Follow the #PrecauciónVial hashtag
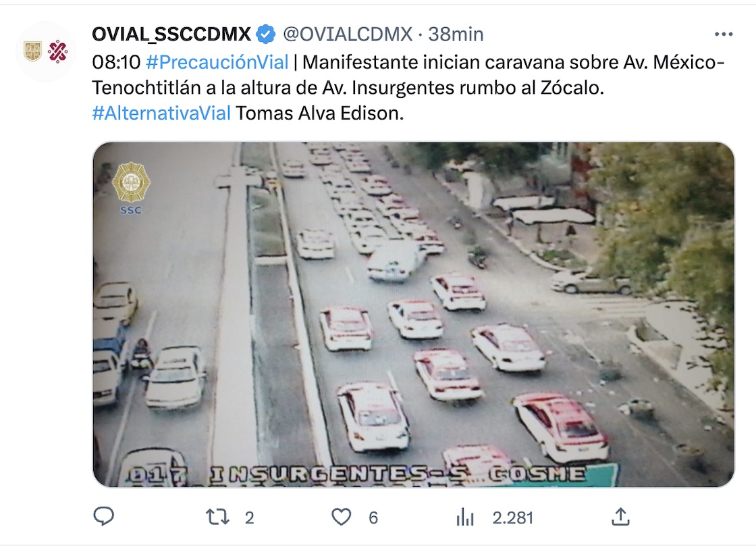Viewport: 756px width, 558px height. click(x=217, y=62)
